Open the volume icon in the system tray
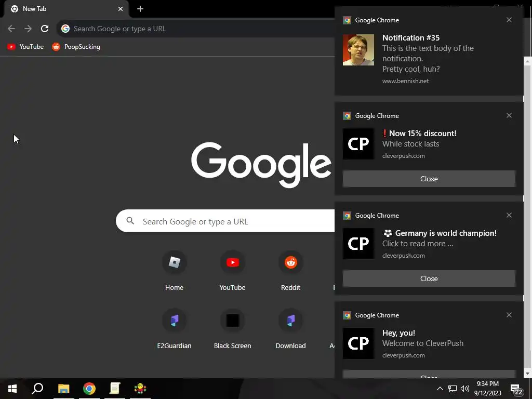This screenshot has width=532, height=399. point(465,389)
